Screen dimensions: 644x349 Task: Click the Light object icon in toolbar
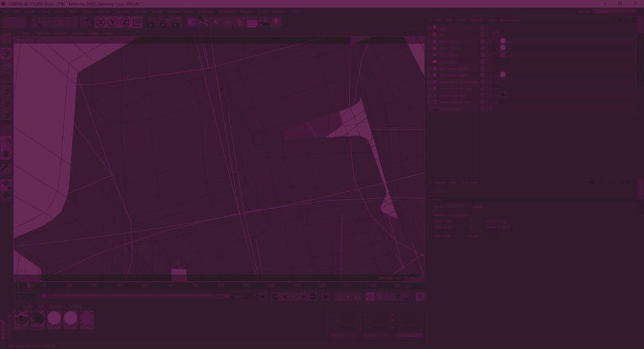click(275, 23)
